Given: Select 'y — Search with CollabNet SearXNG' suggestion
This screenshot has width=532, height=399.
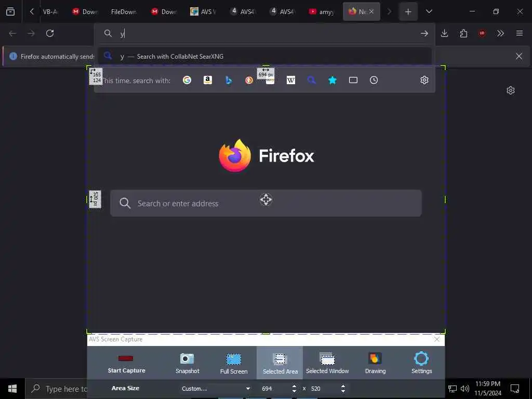Looking at the screenshot, I should (264, 56).
